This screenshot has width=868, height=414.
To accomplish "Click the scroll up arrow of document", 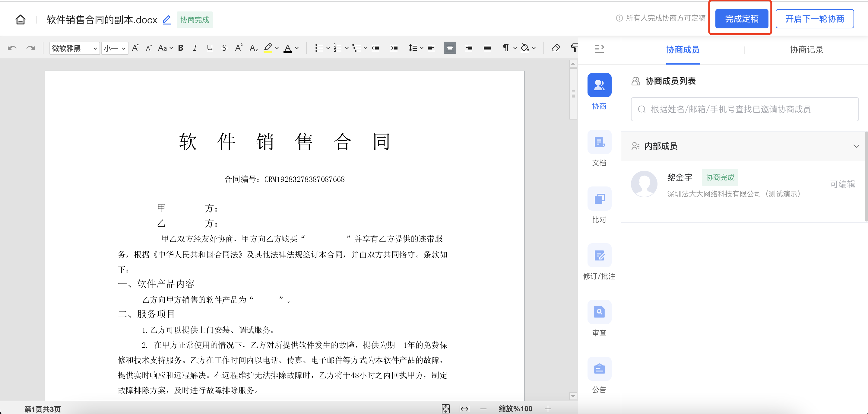I will (x=573, y=64).
